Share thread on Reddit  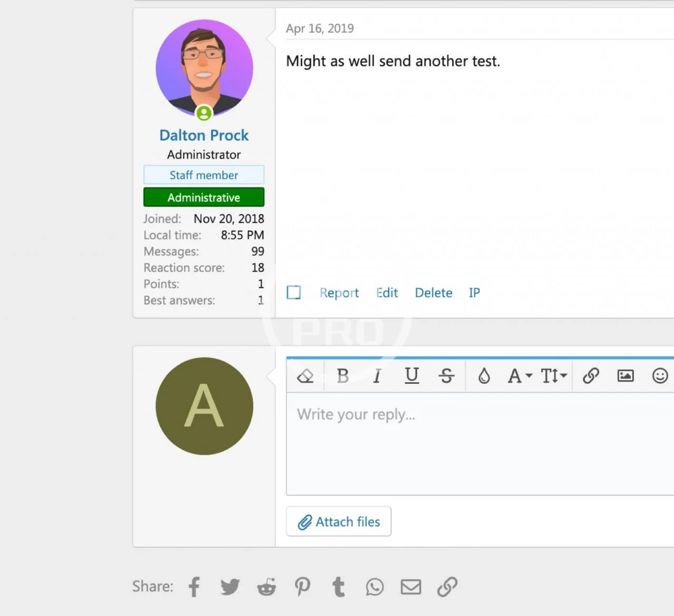266,587
